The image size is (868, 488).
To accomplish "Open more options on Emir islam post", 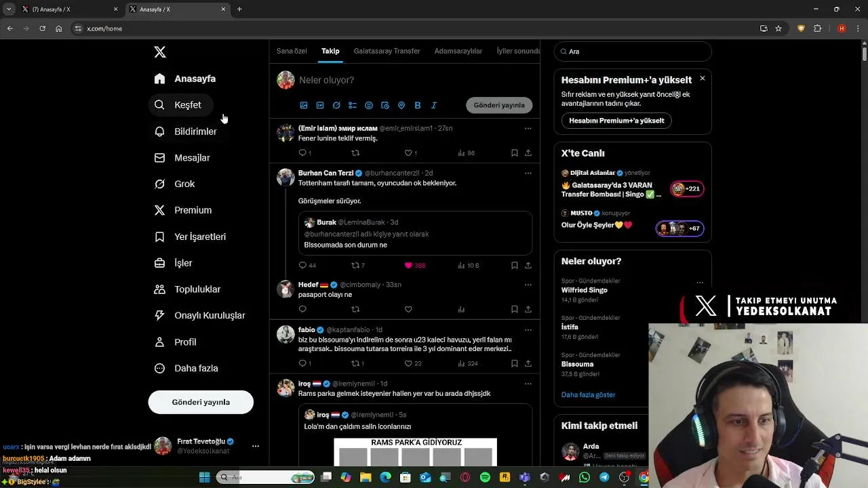I will pos(528,128).
